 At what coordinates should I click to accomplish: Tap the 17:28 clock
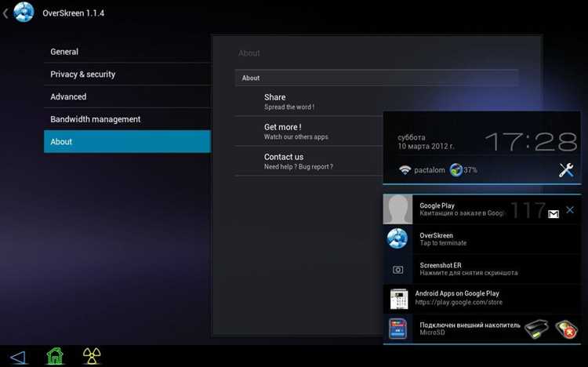[x=531, y=142]
